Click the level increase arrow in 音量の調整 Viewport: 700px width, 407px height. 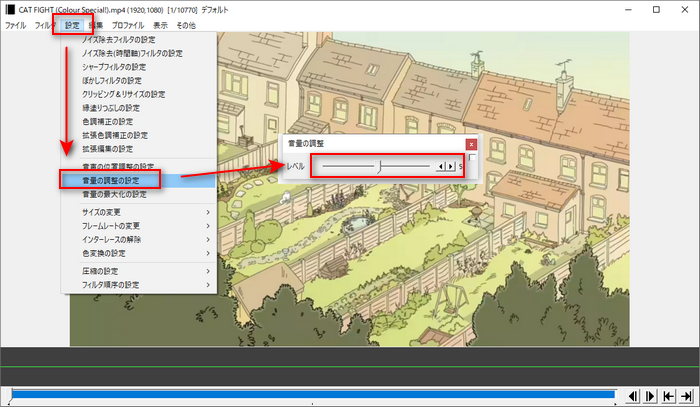pyautogui.click(x=450, y=166)
